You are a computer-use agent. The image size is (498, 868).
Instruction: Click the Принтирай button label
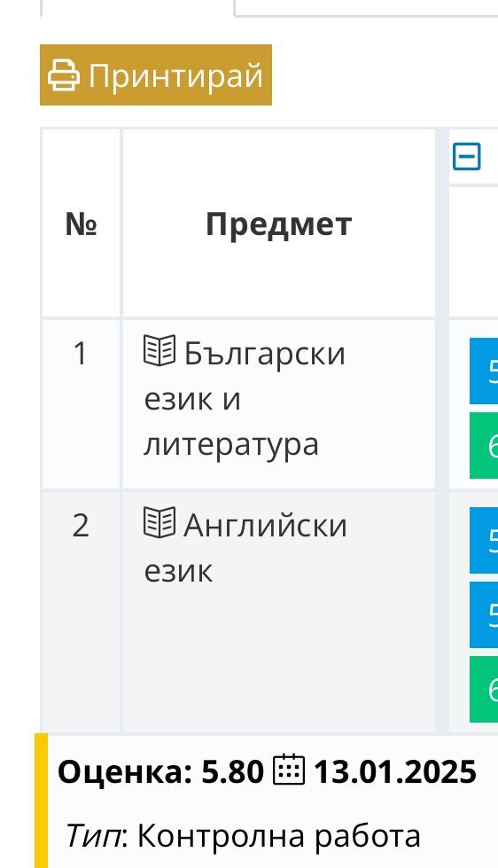[175, 75]
